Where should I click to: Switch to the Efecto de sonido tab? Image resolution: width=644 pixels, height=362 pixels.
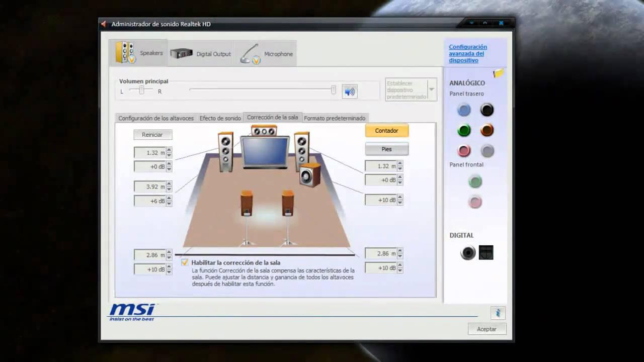(x=220, y=118)
